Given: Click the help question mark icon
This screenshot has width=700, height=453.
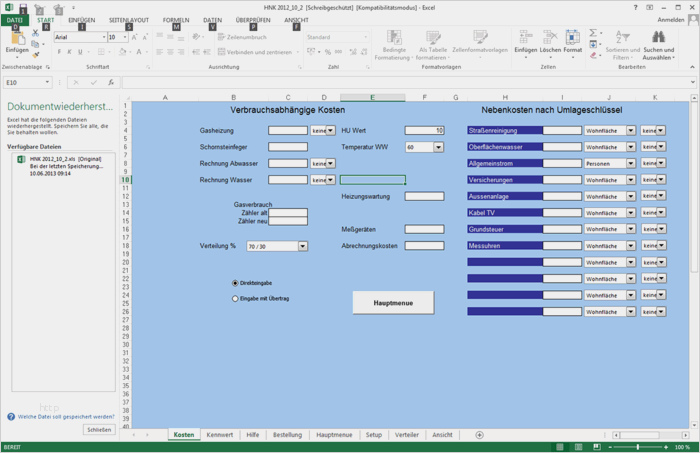Looking at the screenshot, I should [x=636, y=7].
